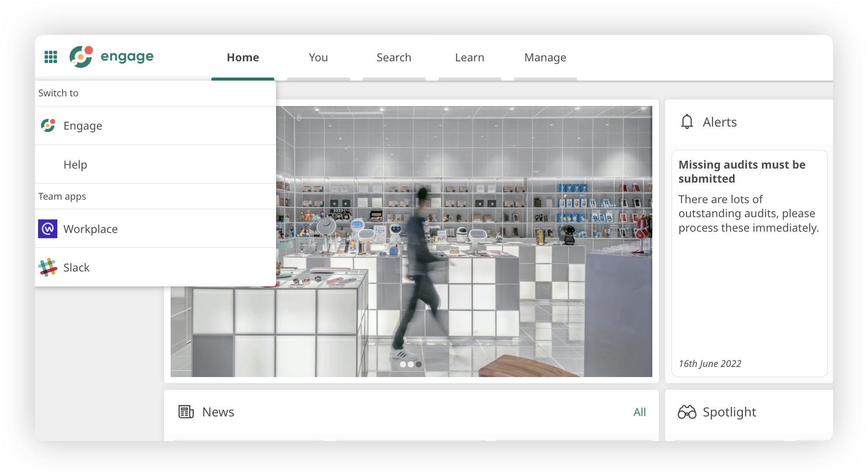The width and height of the screenshot is (868, 476).
Task: Select third carousel dot indicator
Action: 419,364
